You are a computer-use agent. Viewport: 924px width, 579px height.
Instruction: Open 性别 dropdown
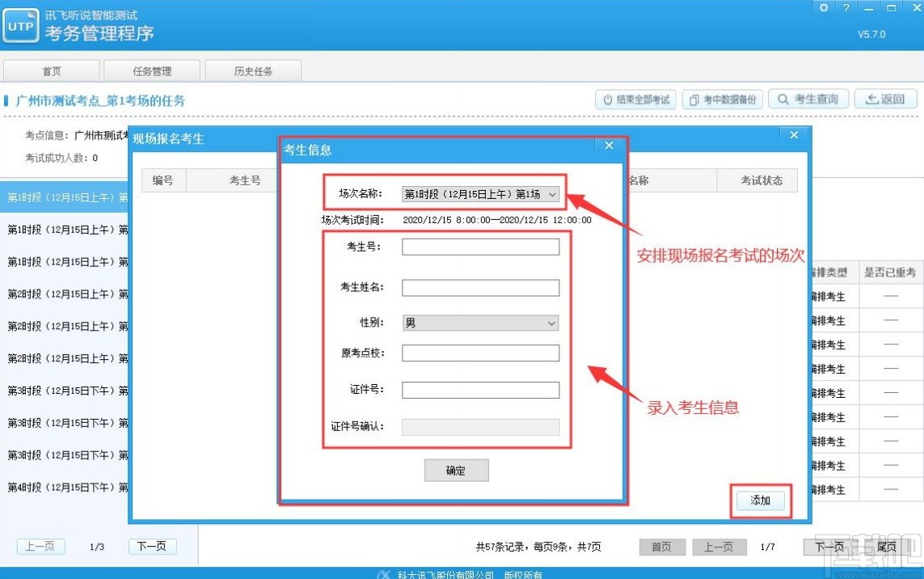480,323
